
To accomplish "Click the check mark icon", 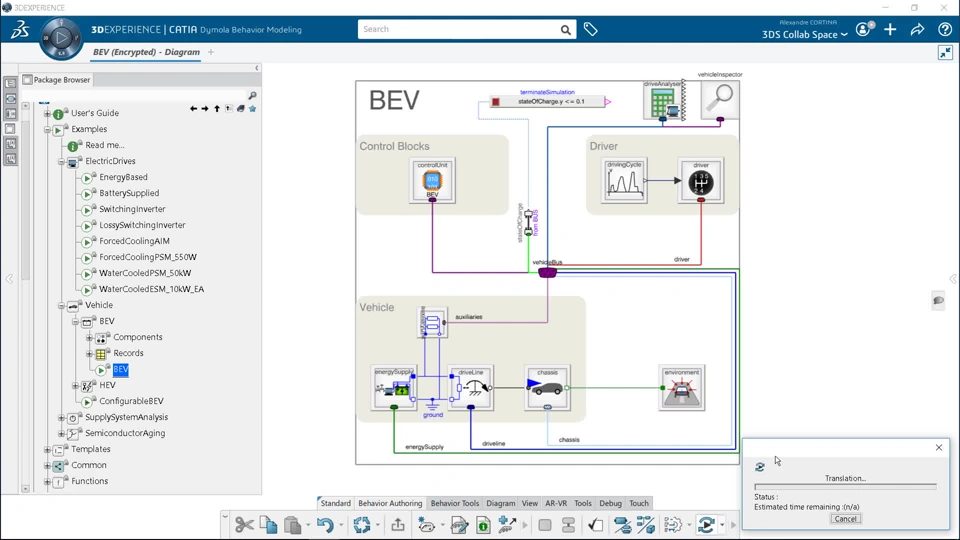I will coord(595,525).
